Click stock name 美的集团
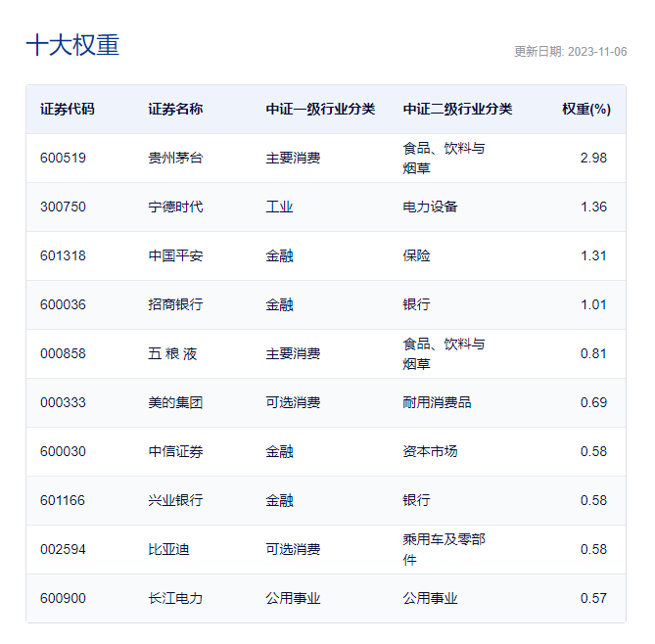655x644 pixels. coord(175,402)
